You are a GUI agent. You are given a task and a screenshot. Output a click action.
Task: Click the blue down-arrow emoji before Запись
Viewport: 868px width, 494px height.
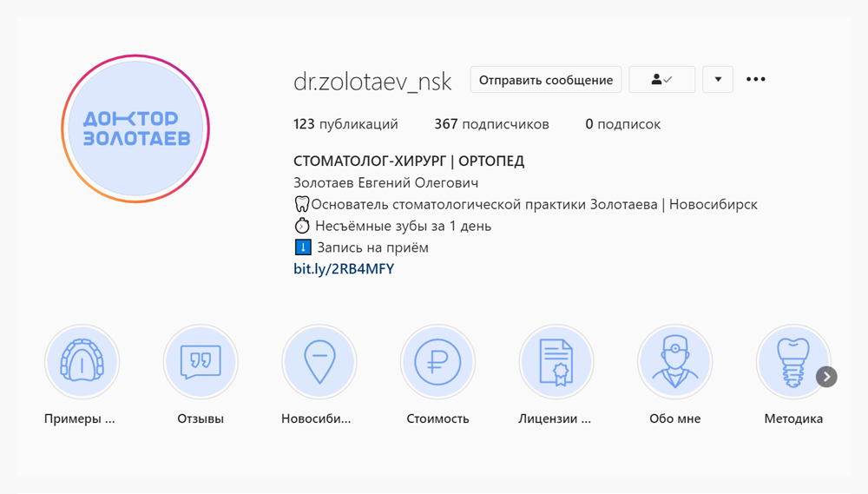(303, 247)
